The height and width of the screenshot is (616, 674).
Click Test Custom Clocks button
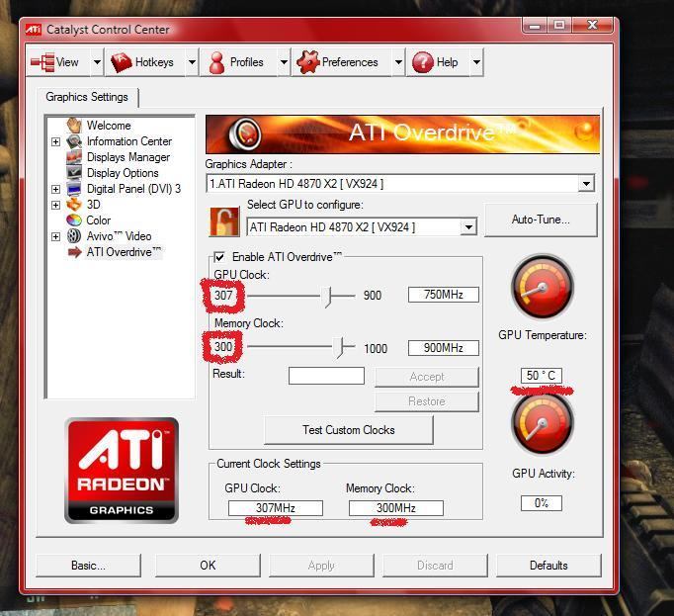349,430
